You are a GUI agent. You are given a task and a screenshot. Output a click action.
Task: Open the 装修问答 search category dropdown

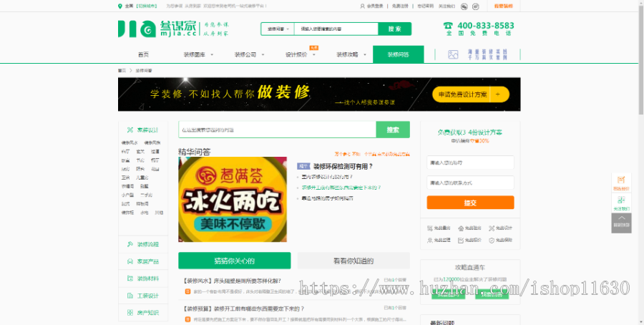click(x=278, y=29)
